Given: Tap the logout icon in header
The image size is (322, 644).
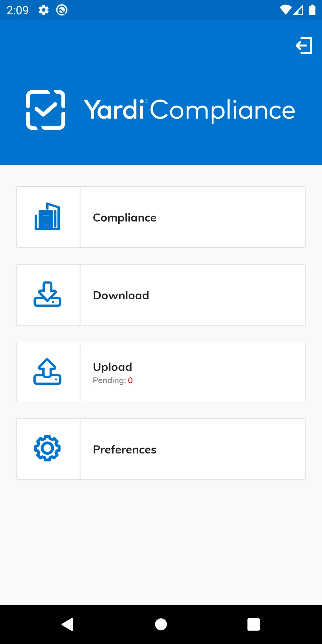Looking at the screenshot, I should 304,46.
